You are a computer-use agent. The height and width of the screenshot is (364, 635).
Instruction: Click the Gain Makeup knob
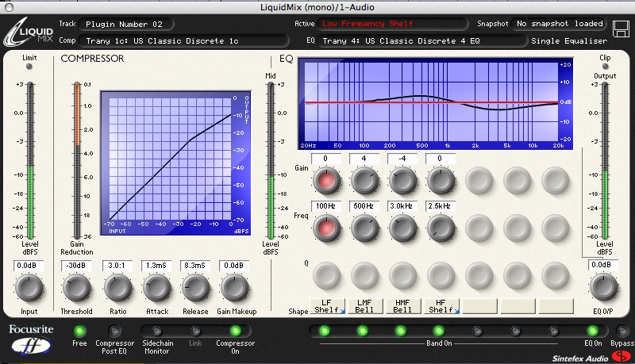[234, 288]
